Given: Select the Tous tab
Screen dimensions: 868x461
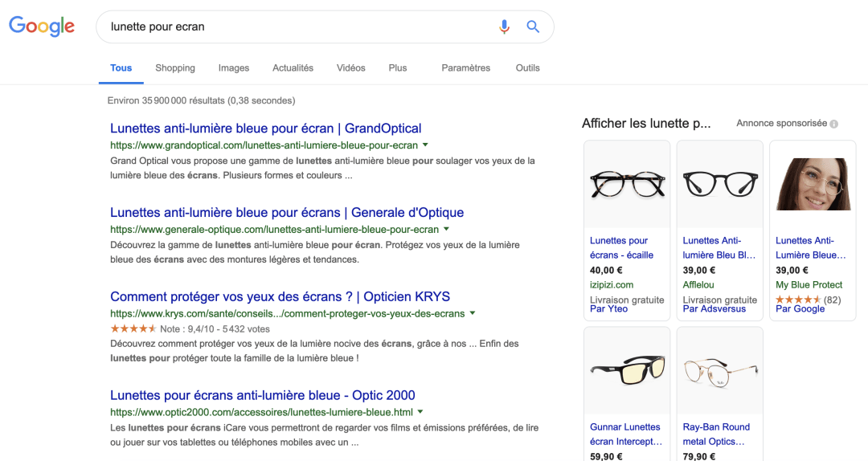Looking at the screenshot, I should (121, 68).
